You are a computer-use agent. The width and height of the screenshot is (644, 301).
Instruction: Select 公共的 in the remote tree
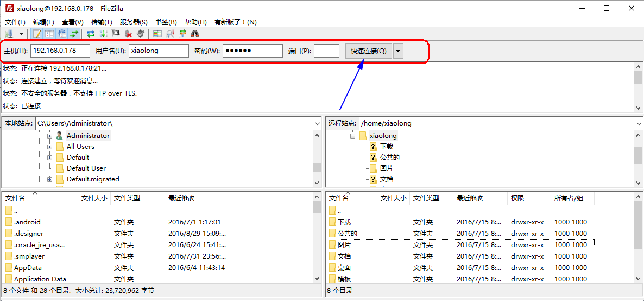pyautogui.click(x=390, y=158)
